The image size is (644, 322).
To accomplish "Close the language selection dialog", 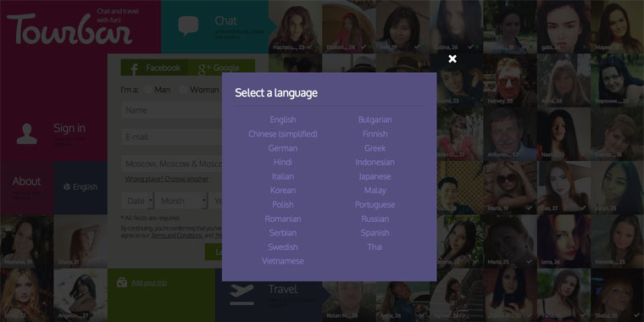I will pos(452,58).
